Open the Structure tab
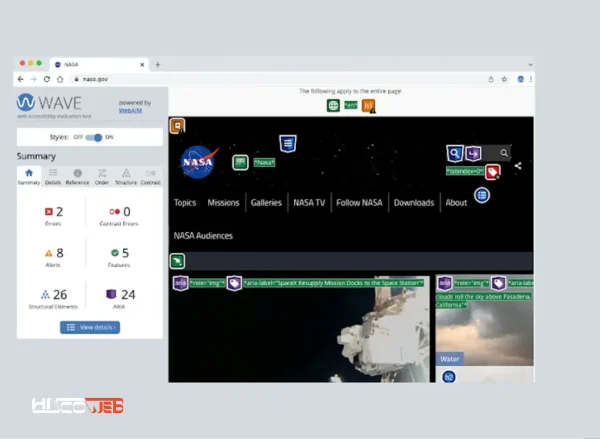 126,177
